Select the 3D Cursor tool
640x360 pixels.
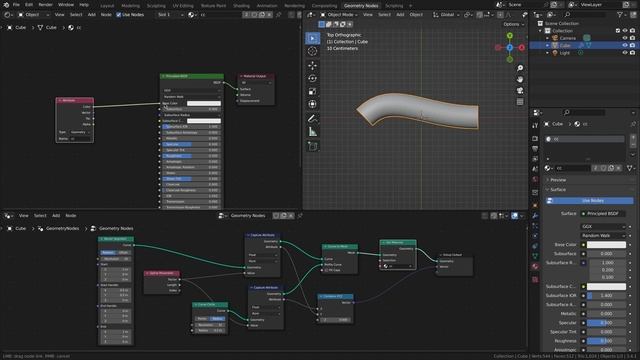[x=313, y=51]
